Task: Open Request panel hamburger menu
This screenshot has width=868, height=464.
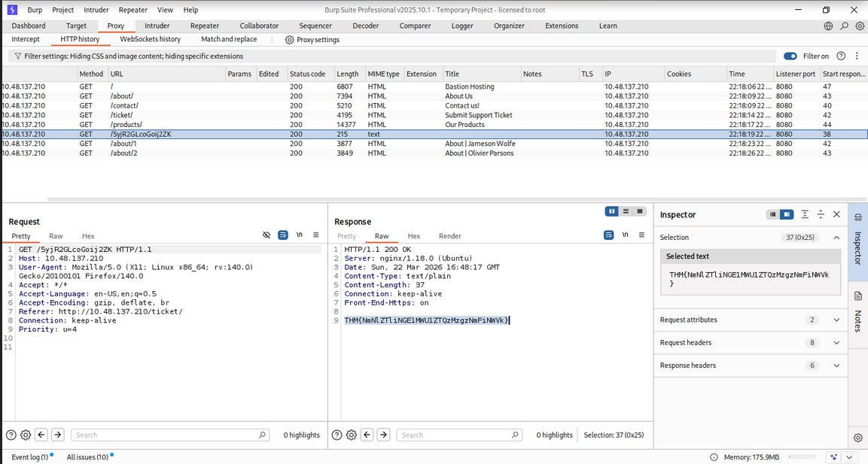Action: [315, 235]
